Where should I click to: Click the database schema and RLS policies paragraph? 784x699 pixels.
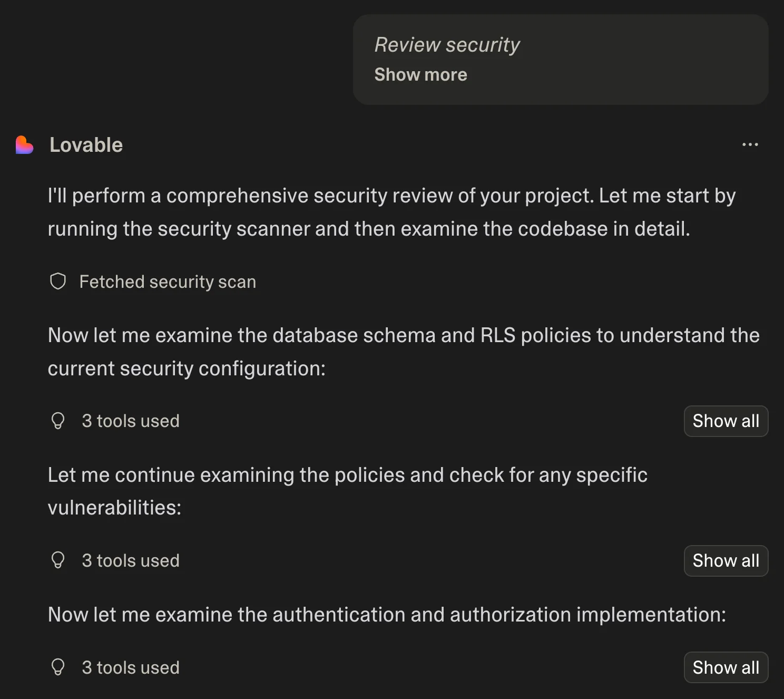[x=403, y=352]
